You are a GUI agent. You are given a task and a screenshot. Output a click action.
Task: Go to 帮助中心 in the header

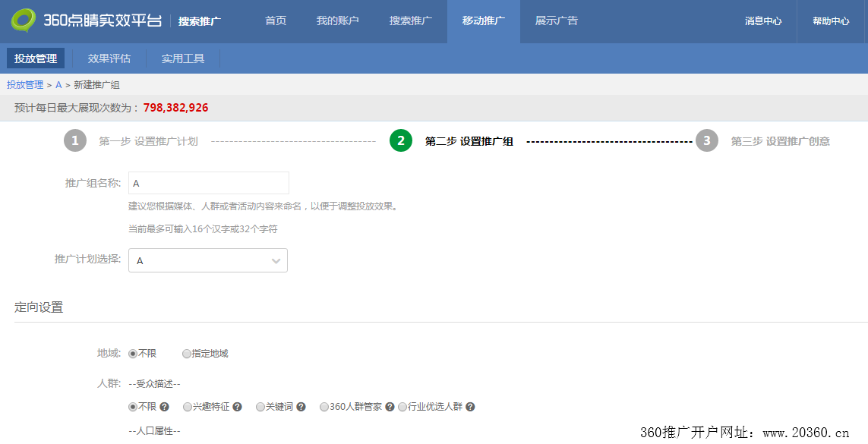click(830, 21)
